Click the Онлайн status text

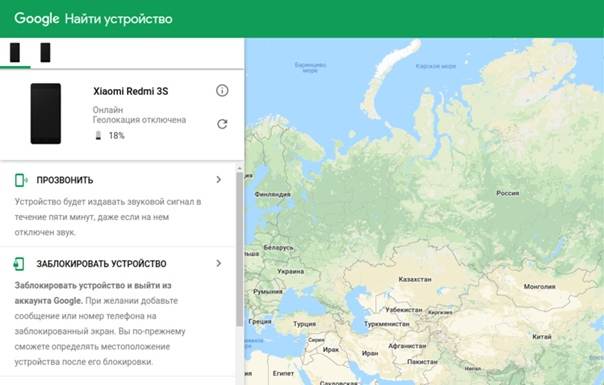108,110
